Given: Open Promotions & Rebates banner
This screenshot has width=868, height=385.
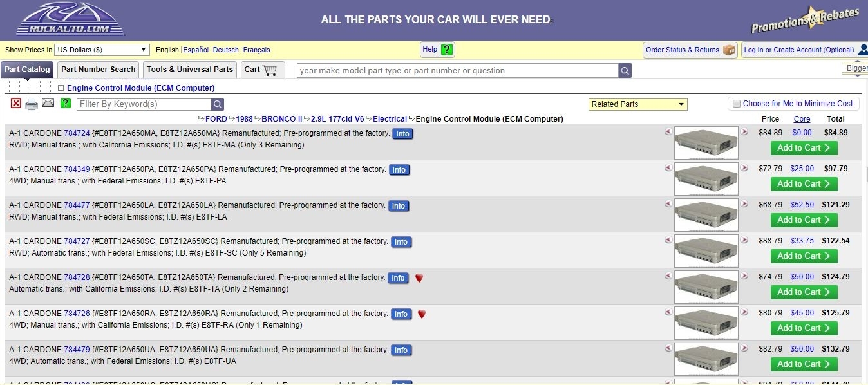Looking at the screenshot, I should tap(805, 19).
